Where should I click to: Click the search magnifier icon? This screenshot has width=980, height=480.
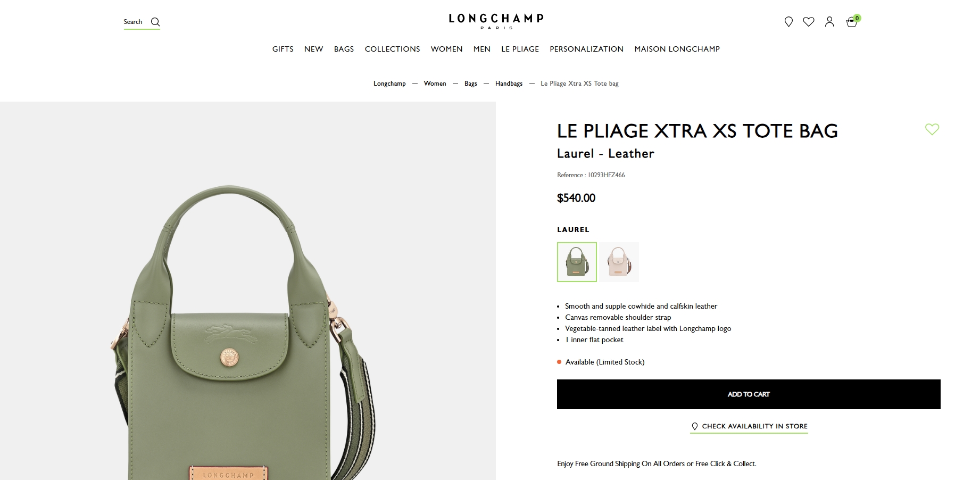point(155,22)
